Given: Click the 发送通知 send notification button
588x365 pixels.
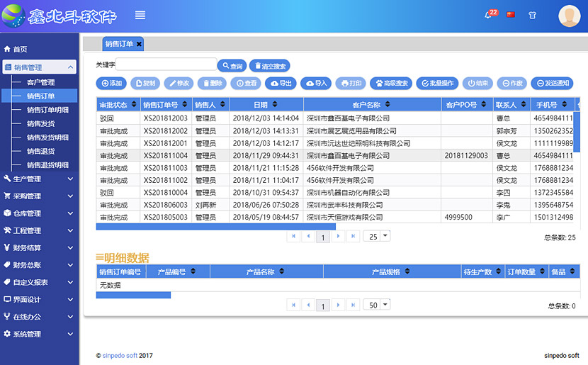Looking at the screenshot, I should coord(553,84).
